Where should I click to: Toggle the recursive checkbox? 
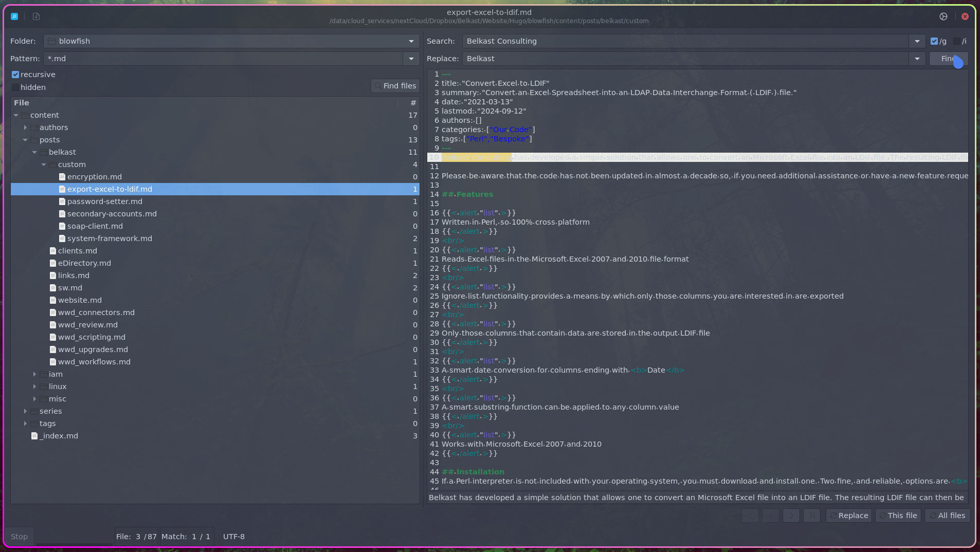(x=15, y=75)
